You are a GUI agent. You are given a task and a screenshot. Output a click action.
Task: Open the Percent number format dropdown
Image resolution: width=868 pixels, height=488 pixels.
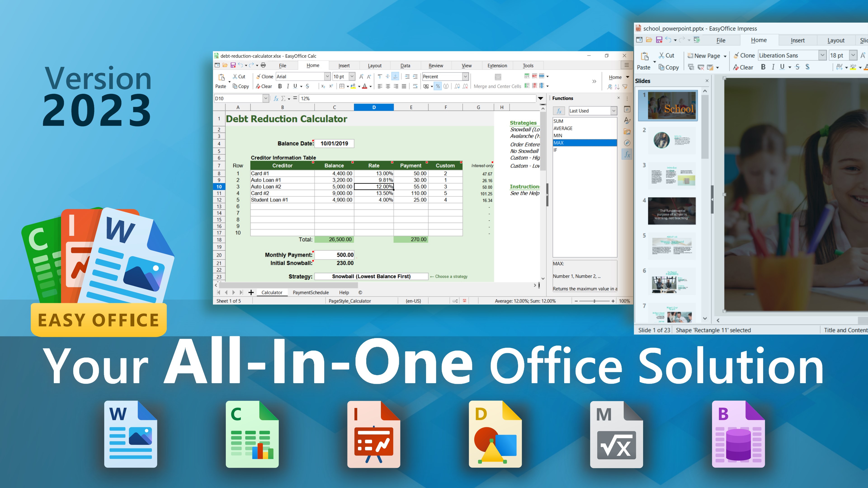pos(465,76)
